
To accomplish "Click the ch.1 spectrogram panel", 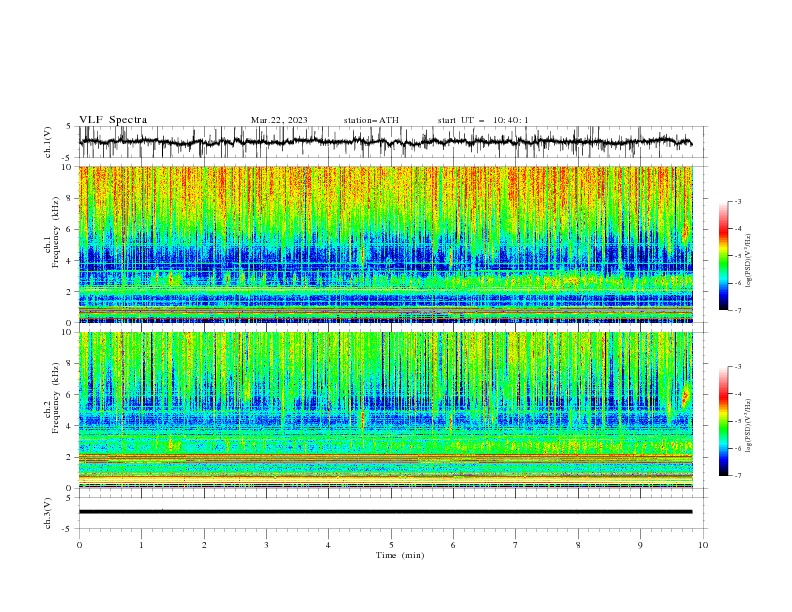I will click(386, 244).
